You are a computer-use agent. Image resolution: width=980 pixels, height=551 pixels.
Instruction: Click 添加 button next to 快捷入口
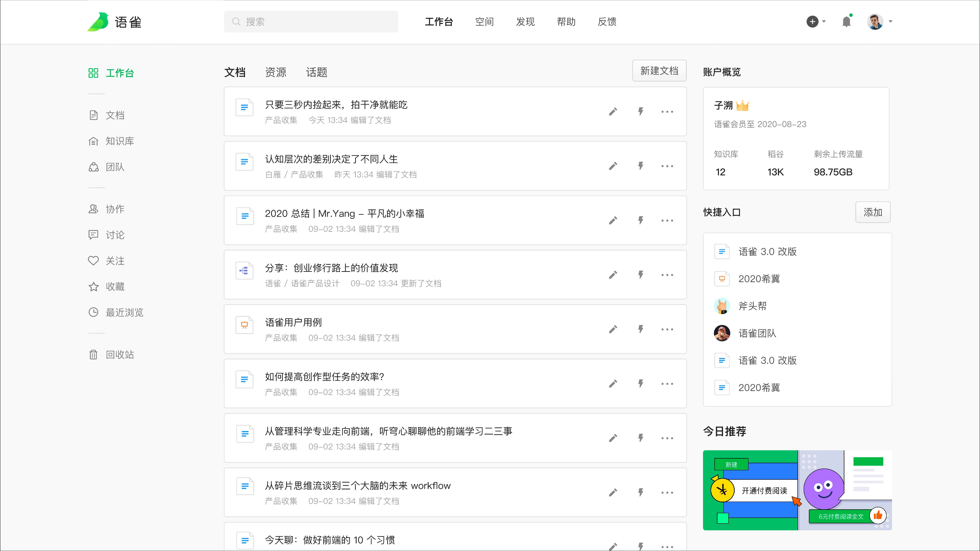(x=872, y=212)
